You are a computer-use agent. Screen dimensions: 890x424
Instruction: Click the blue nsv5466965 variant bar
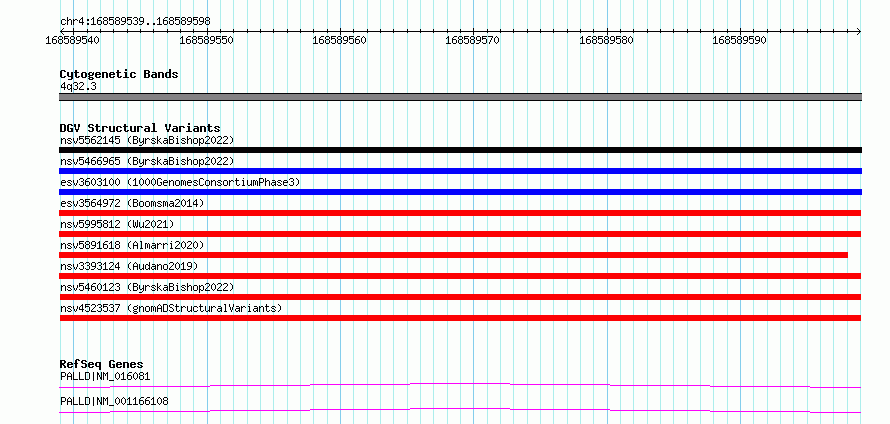(x=460, y=171)
